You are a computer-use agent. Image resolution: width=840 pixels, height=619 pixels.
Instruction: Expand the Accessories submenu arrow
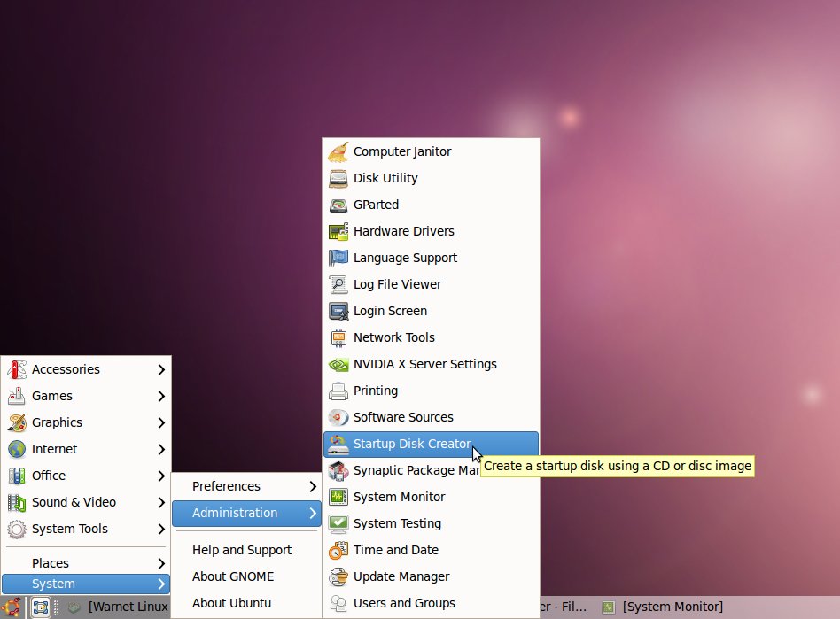[161, 369]
